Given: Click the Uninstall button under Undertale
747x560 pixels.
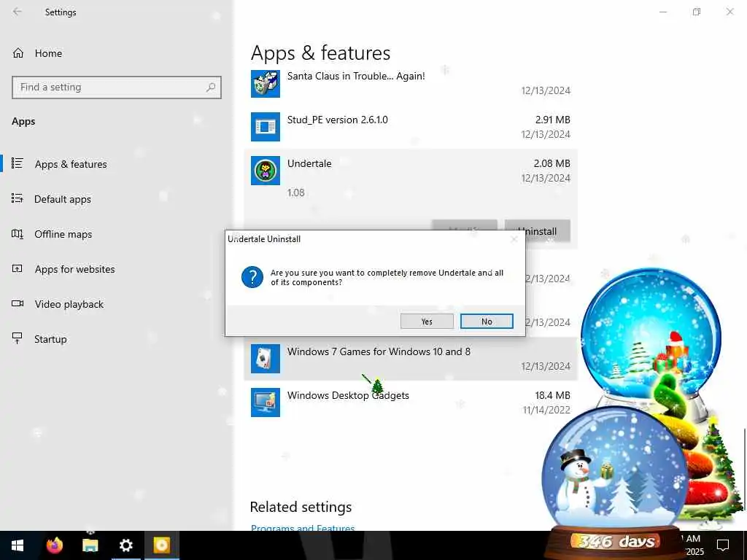Looking at the screenshot, I should tap(538, 231).
